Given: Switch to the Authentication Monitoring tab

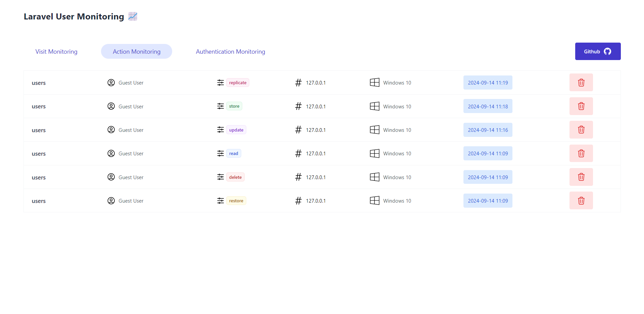Looking at the screenshot, I should pos(230,51).
